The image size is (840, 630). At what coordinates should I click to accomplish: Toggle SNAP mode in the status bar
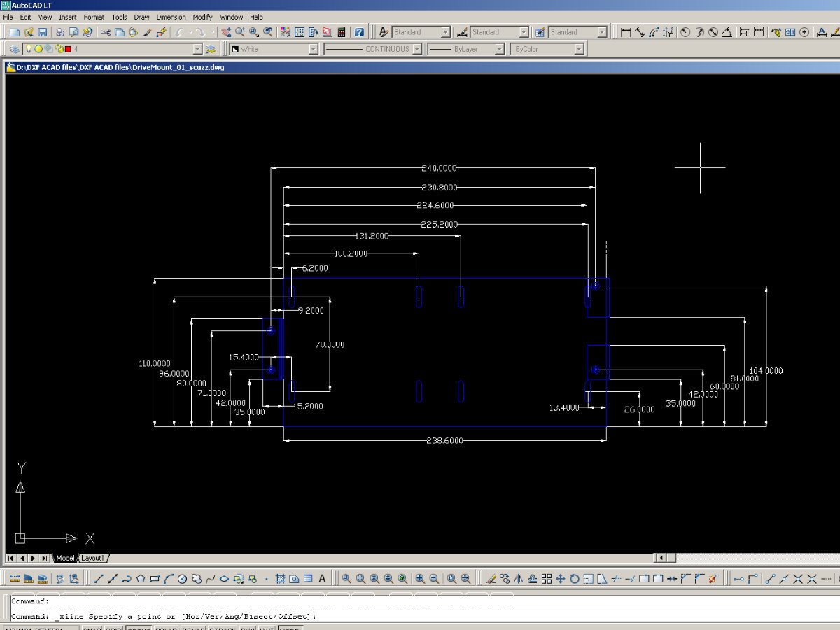92,628
